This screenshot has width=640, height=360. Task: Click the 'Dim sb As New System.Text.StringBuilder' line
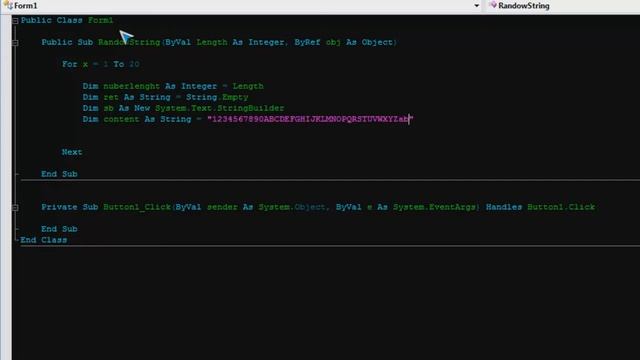pos(183,108)
